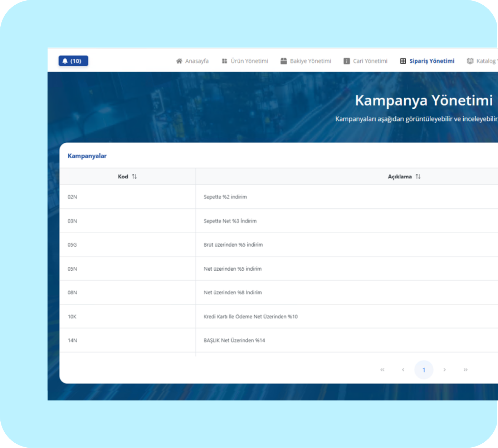Screen dimensions: 498x448
Task: Go to last page with double right arrows
Action: (x=465, y=370)
